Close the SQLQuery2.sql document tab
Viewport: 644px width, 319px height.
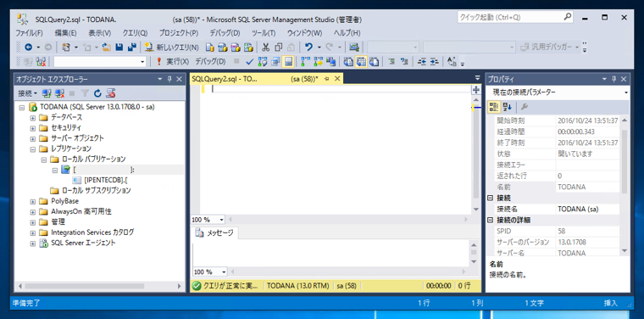click(337, 79)
